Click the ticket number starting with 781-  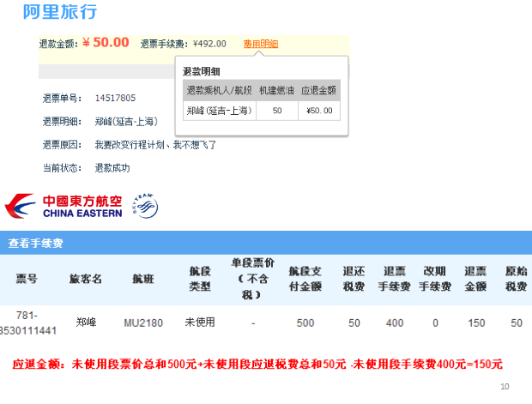tap(28, 323)
